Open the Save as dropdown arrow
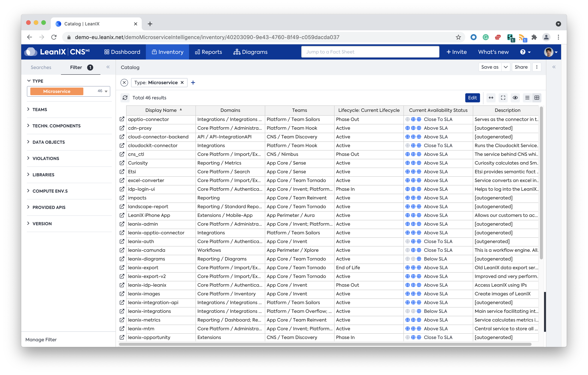588x375 pixels. (506, 67)
